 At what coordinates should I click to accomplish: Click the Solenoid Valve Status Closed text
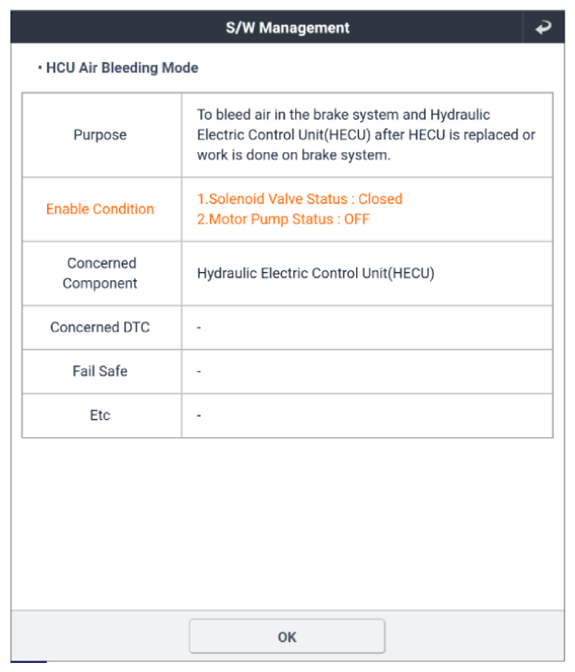pyautogui.click(x=299, y=199)
